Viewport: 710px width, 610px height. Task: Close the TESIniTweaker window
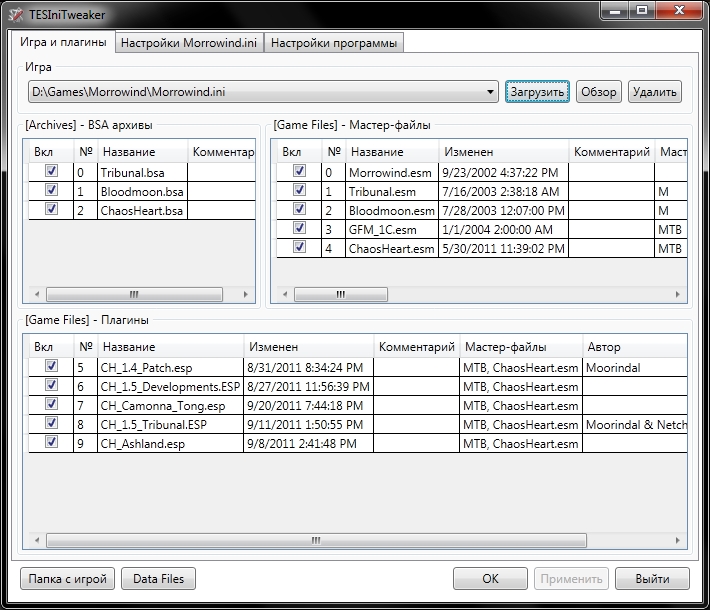[x=679, y=10]
